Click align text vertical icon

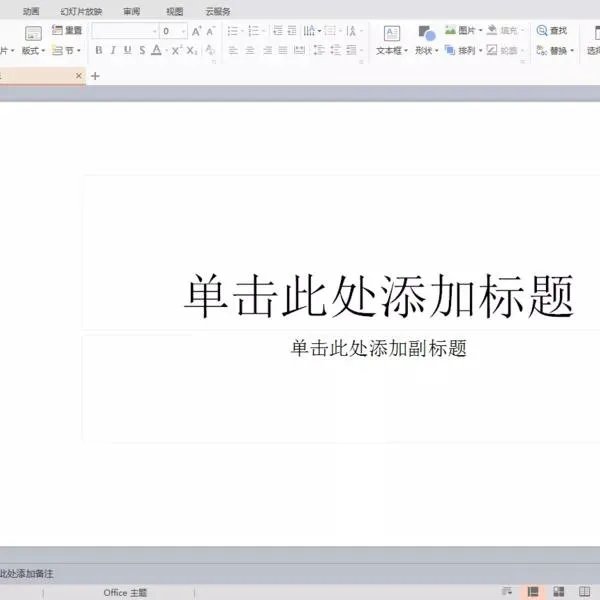click(330, 31)
